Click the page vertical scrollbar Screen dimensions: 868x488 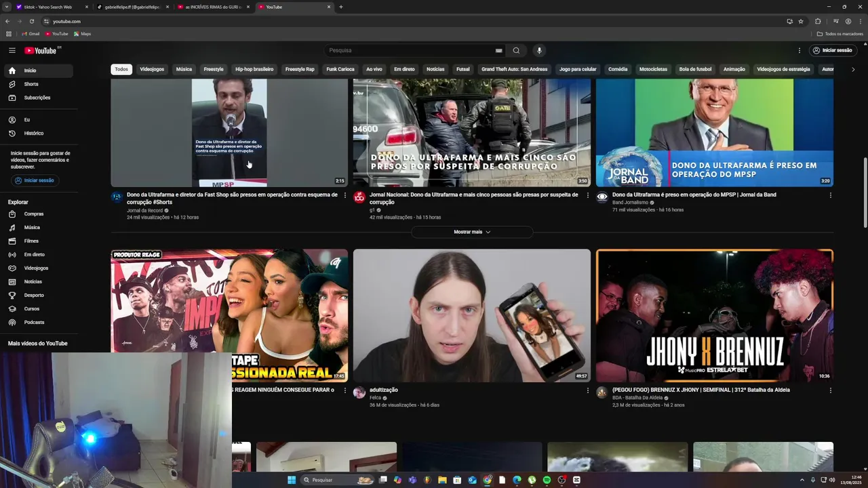865,193
